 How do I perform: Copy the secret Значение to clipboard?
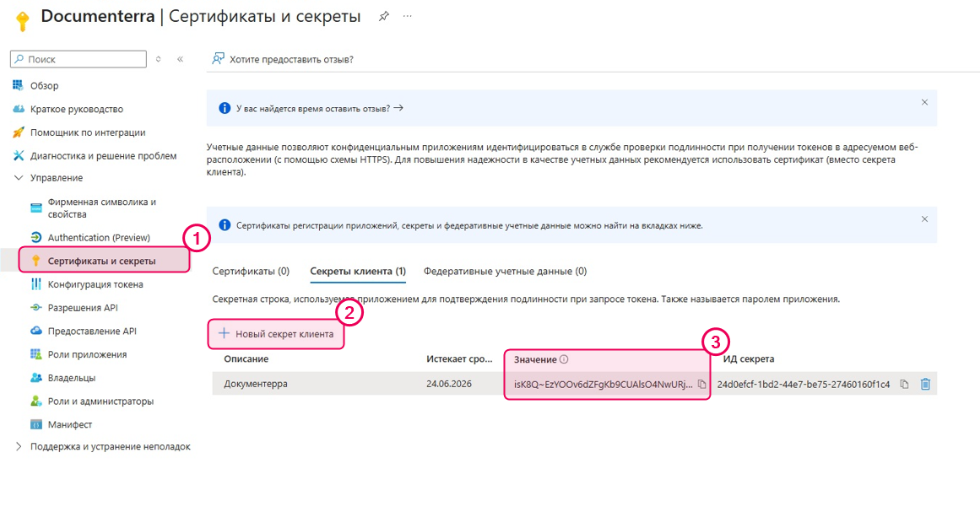(x=702, y=384)
